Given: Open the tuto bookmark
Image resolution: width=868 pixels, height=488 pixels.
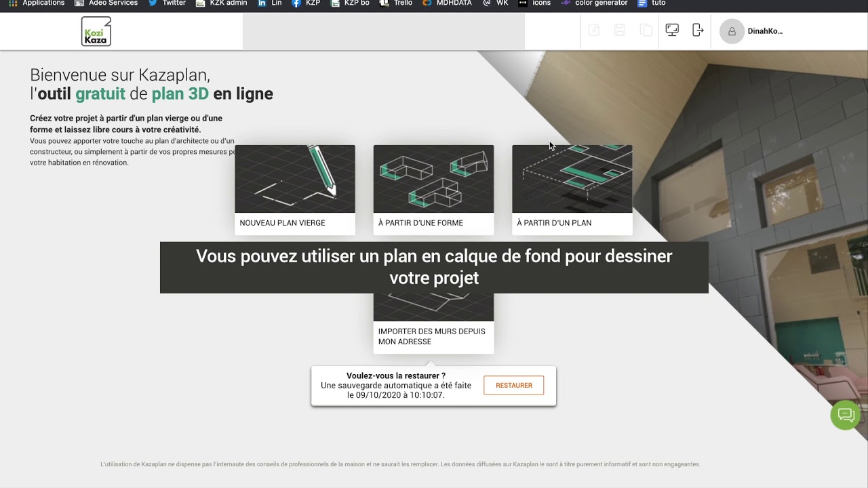Looking at the screenshot, I should click(x=652, y=3).
